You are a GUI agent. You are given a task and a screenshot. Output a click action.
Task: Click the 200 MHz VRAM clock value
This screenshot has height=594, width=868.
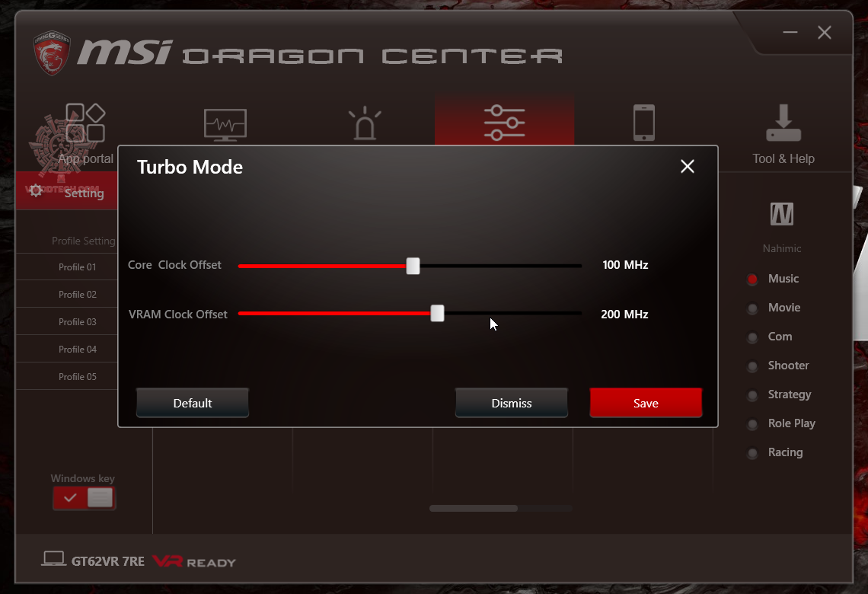pos(624,314)
